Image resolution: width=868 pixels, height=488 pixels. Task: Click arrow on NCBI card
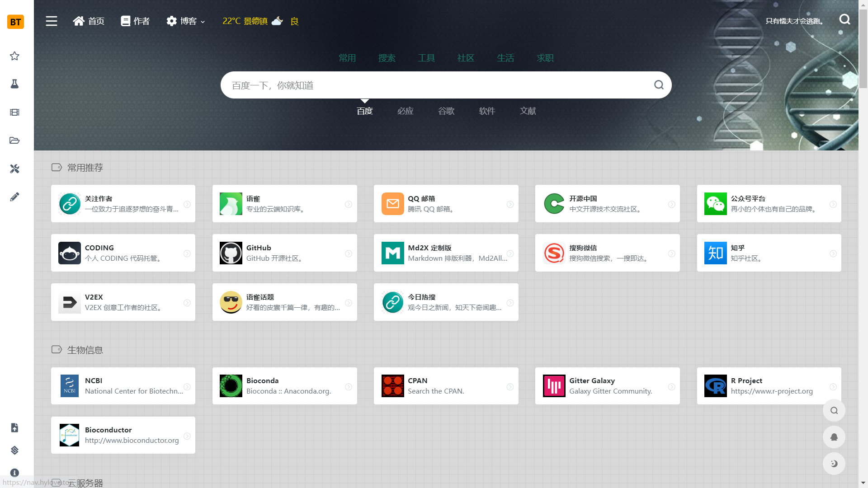(x=187, y=387)
